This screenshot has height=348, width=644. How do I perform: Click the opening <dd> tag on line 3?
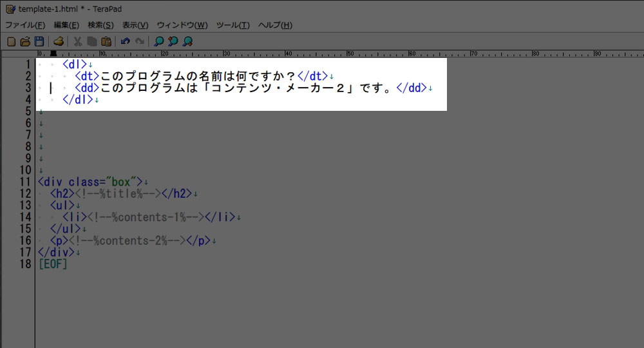tap(87, 88)
